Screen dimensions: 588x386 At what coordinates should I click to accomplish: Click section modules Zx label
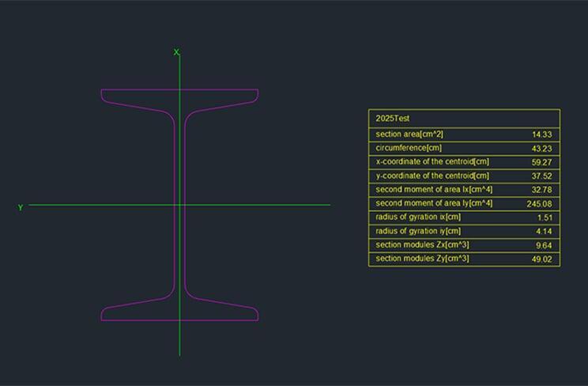point(422,245)
